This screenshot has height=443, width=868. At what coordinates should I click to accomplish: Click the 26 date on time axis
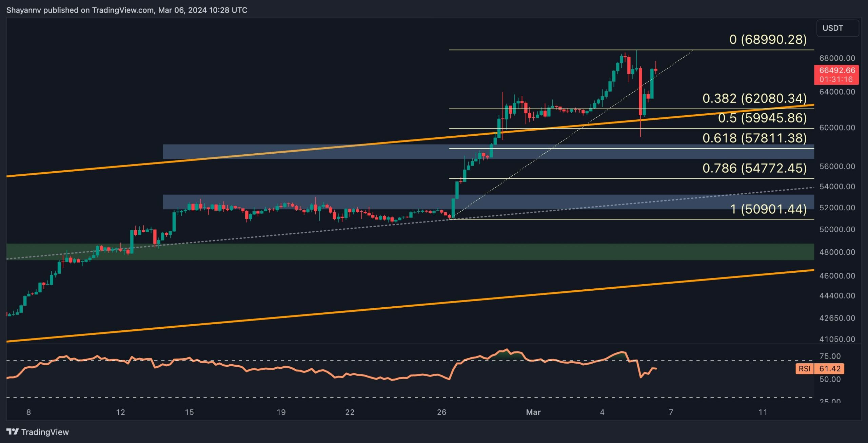441,412
